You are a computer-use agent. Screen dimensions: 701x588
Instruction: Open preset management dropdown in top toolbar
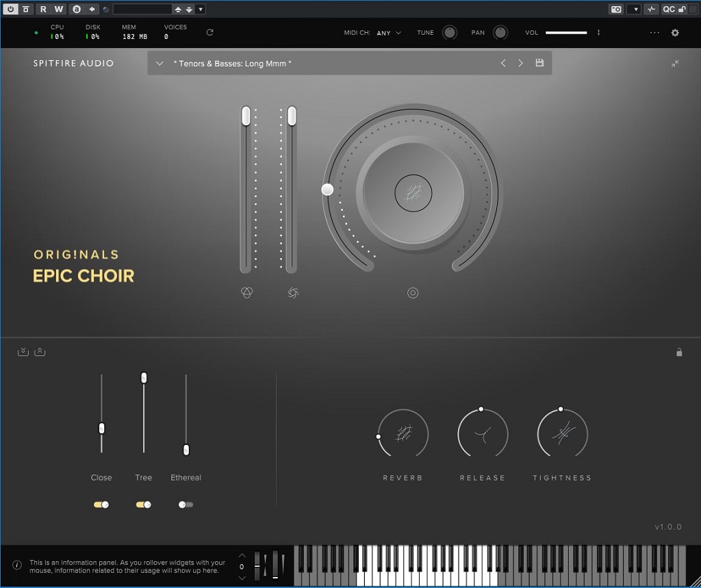tap(201, 10)
